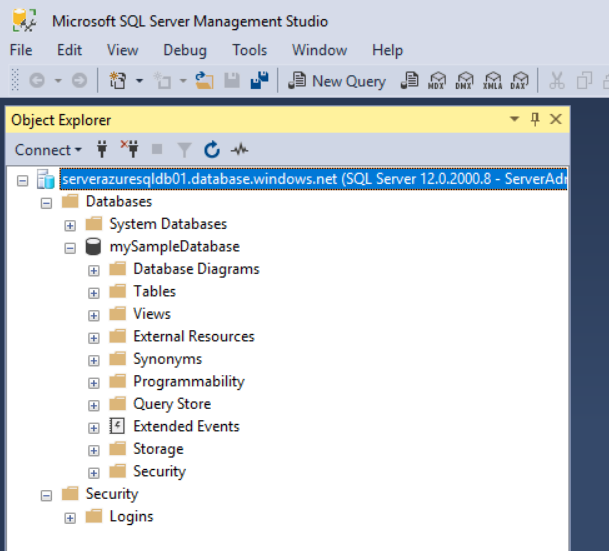Select the Logins tree item
Screen dimensions: 609x551
[x=131, y=516]
